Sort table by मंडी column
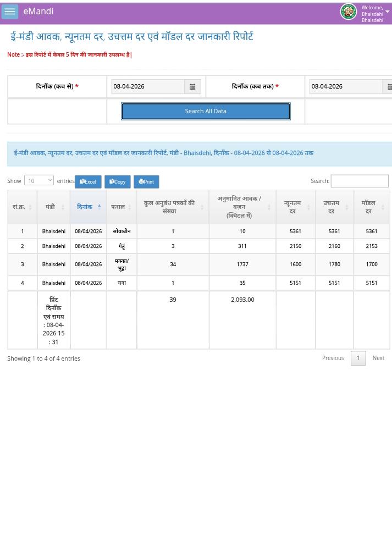Image resolution: width=392 pixels, height=558 pixels. (53, 207)
